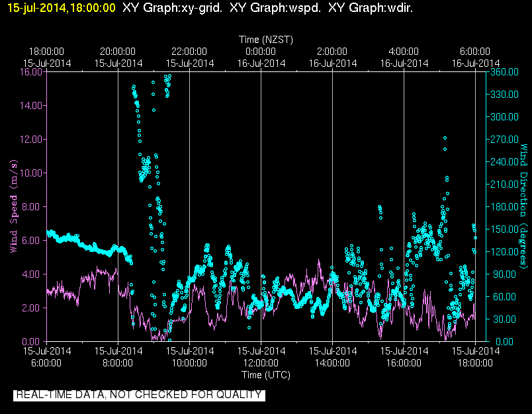Click the wind direction tick "240.00"
This screenshot has height=414, width=532.
tap(504, 162)
